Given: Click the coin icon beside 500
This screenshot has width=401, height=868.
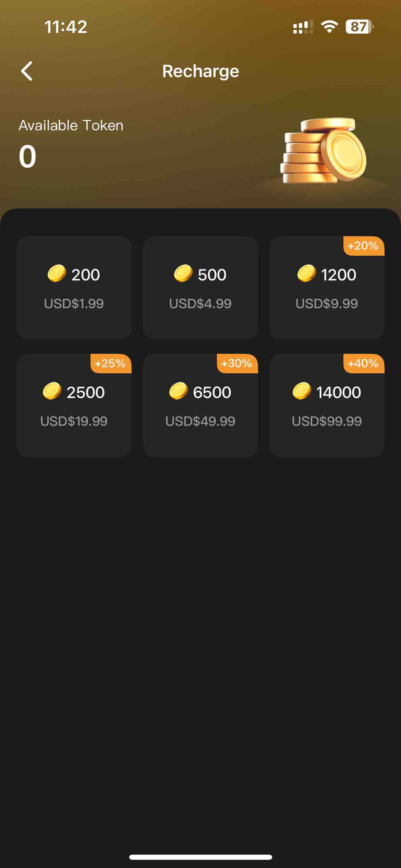Looking at the screenshot, I should (183, 273).
